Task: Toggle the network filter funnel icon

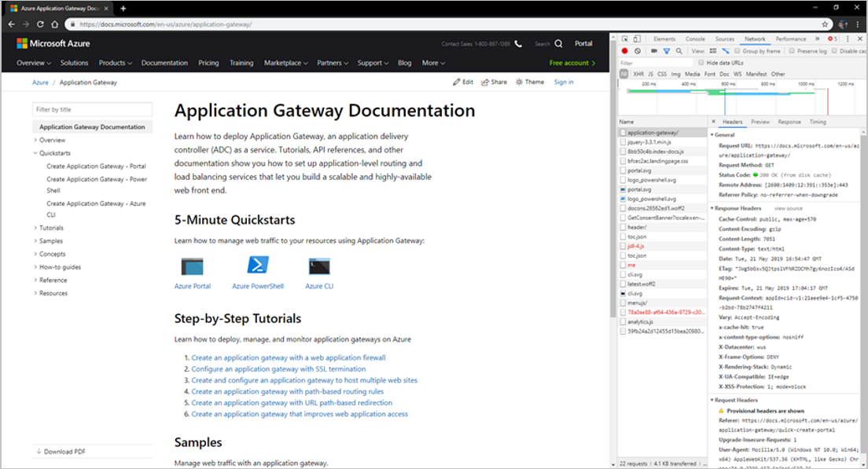Action: [666, 51]
